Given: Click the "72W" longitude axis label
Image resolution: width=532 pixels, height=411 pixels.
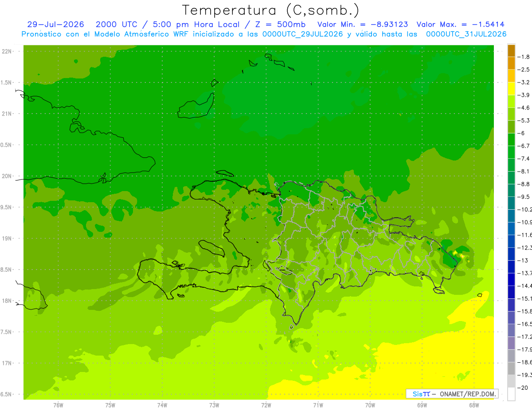Looking at the screenshot, I should pos(266,405).
